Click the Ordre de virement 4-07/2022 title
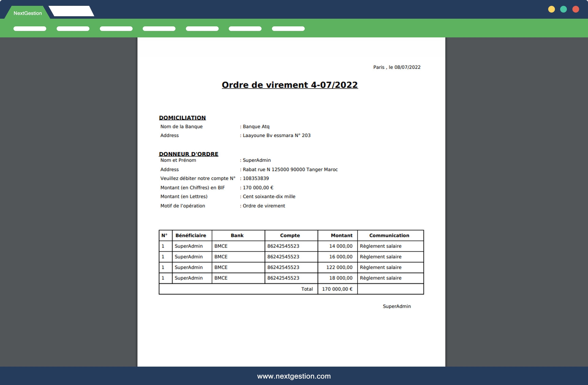This screenshot has height=385, width=588. [x=290, y=85]
